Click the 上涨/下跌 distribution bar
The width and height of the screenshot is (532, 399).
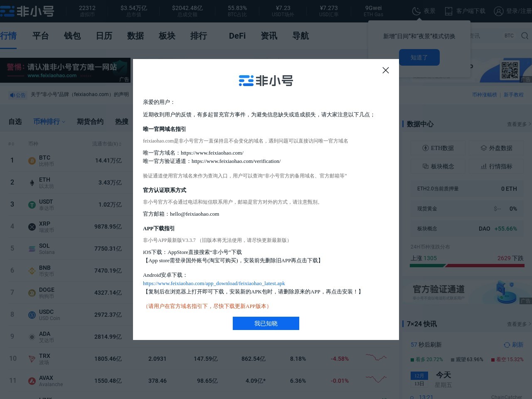(x=467, y=265)
